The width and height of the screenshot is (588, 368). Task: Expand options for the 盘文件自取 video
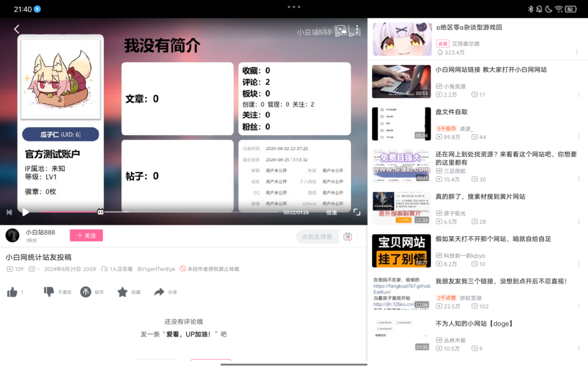[579, 137]
